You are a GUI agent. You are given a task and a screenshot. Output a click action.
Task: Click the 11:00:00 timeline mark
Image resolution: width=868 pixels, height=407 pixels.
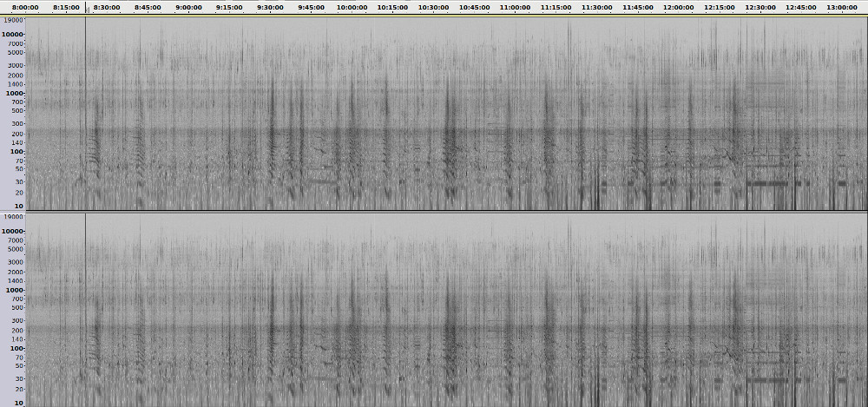tap(515, 7)
